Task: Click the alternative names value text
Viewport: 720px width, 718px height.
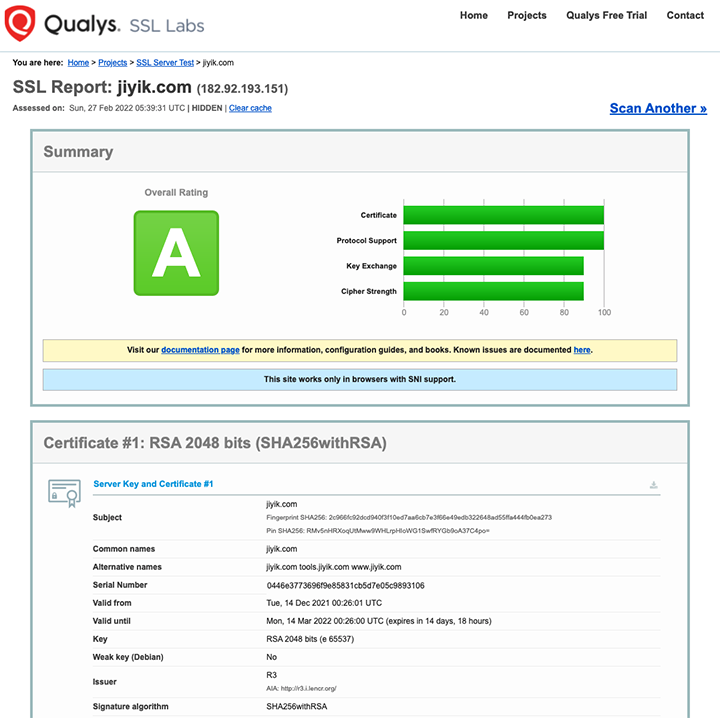Action: pos(334,567)
